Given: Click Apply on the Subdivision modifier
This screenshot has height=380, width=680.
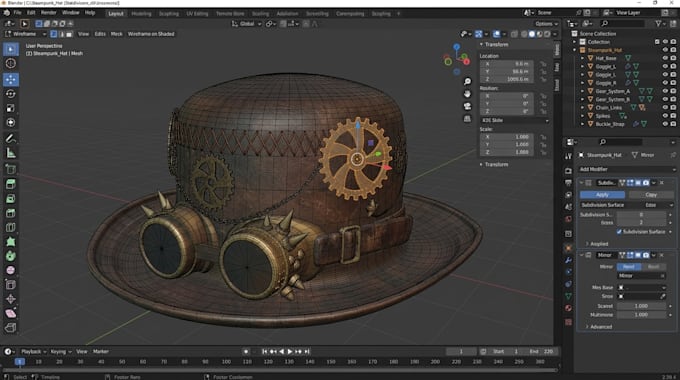Looking at the screenshot, I should (x=602, y=195).
